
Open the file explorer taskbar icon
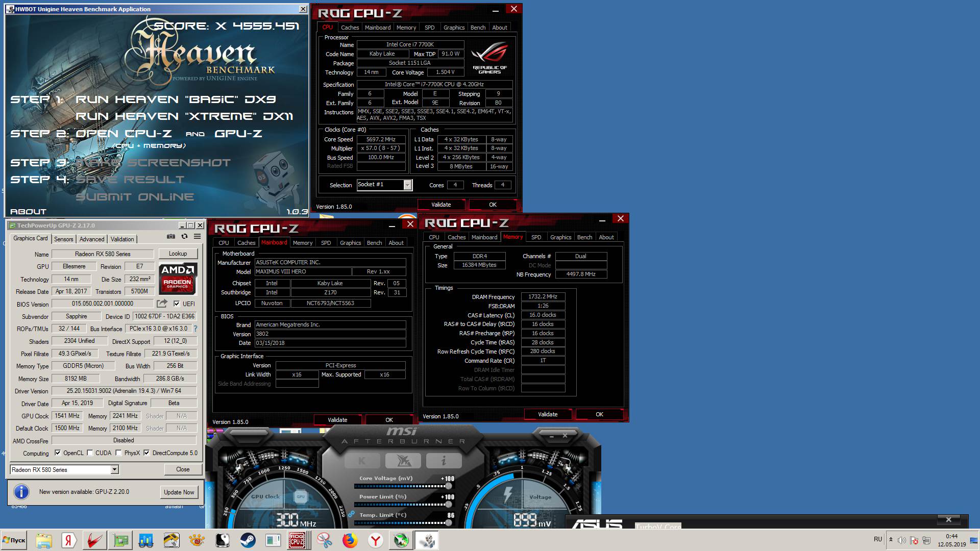click(44, 540)
